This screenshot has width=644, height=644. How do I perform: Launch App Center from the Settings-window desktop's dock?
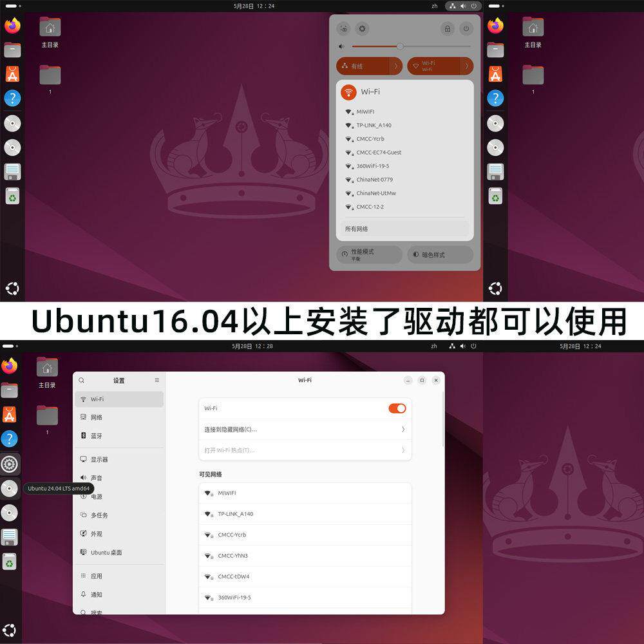[10, 415]
